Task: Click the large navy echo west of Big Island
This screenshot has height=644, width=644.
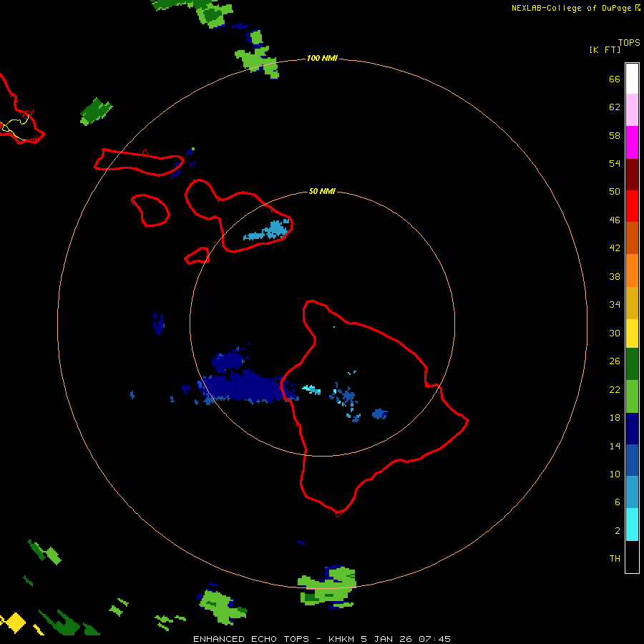Action: [x=246, y=386]
